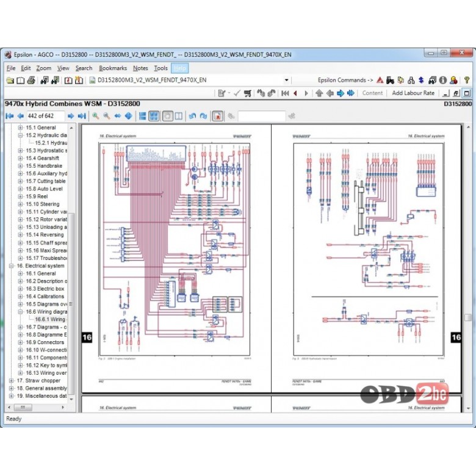Click the Content button

(372, 93)
